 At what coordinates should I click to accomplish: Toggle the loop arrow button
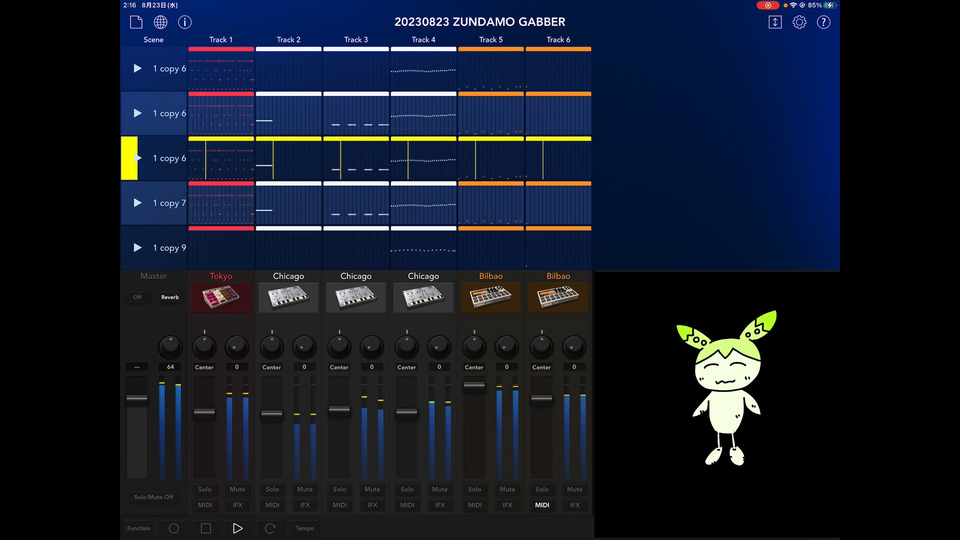tap(270, 528)
